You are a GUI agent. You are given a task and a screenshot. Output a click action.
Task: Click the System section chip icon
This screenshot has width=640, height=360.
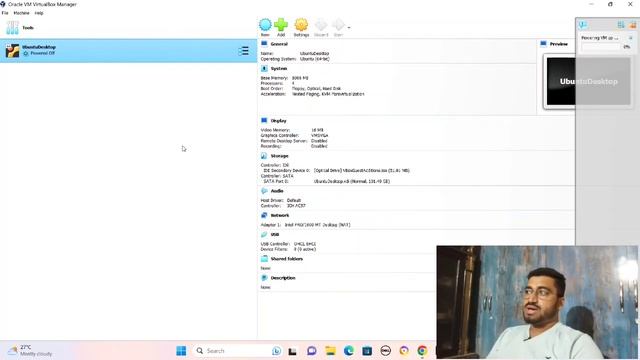click(x=264, y=68)
